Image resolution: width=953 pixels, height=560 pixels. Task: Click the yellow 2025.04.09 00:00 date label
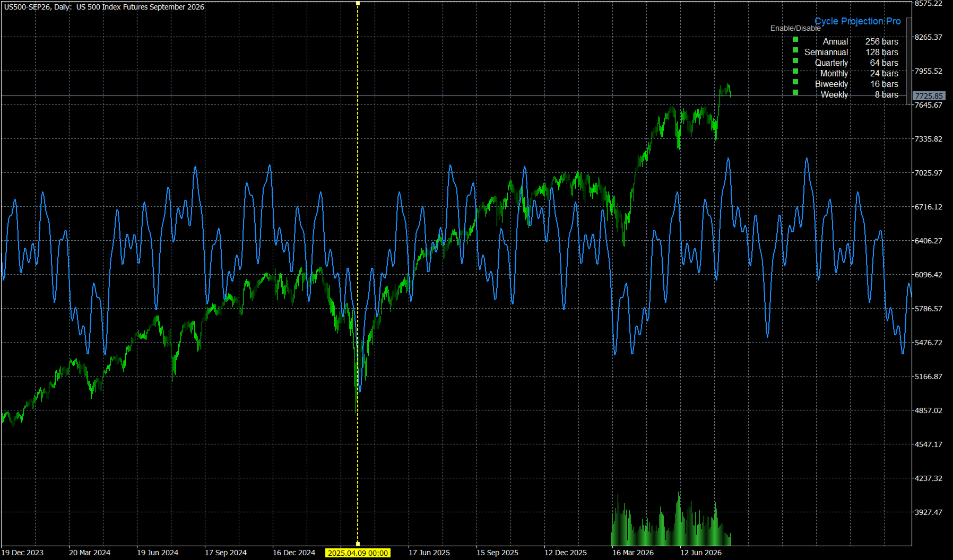[x=358, y=553]
